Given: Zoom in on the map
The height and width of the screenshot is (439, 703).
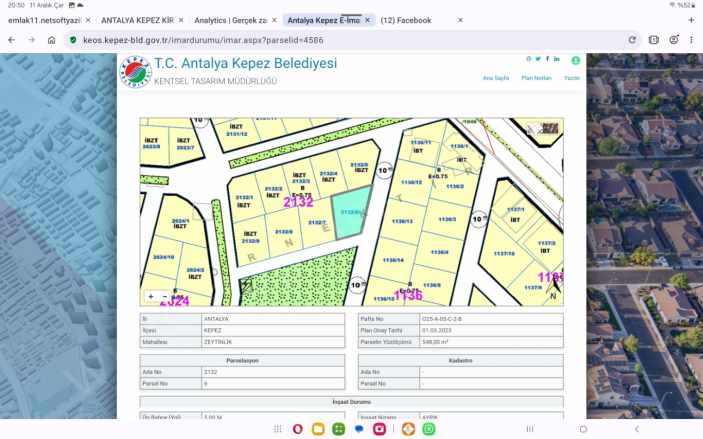Looking at the screenshot, I should point(151,296).
